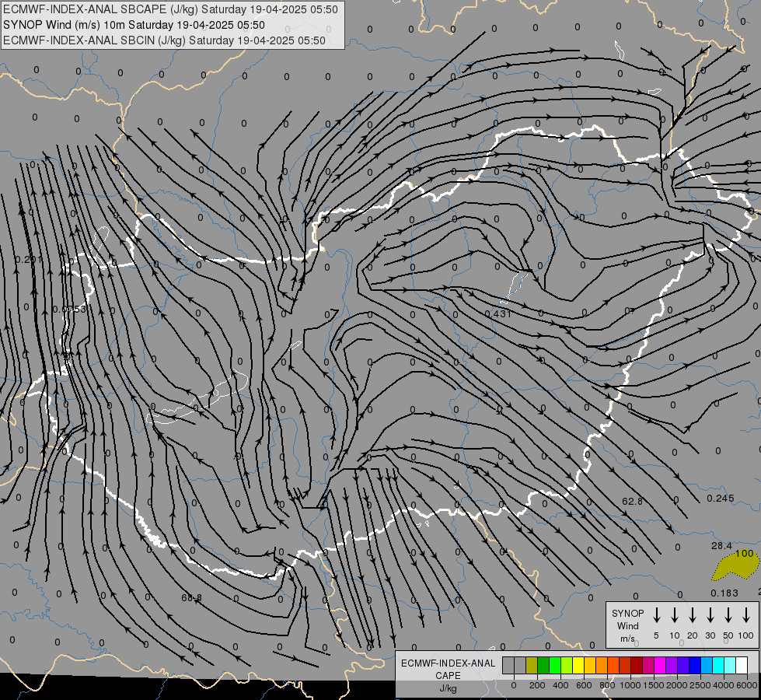Viewport: 761px width, 700px height.
Task: Click the map value 62.8
Action: point(632,501)
